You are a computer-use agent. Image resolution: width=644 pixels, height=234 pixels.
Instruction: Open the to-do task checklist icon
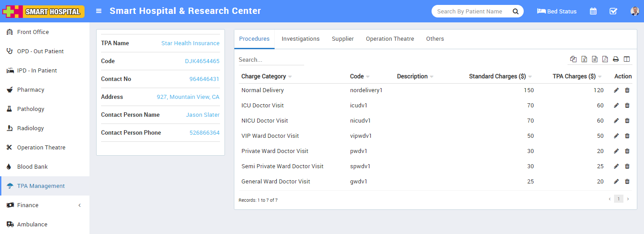tap(613, 11)
